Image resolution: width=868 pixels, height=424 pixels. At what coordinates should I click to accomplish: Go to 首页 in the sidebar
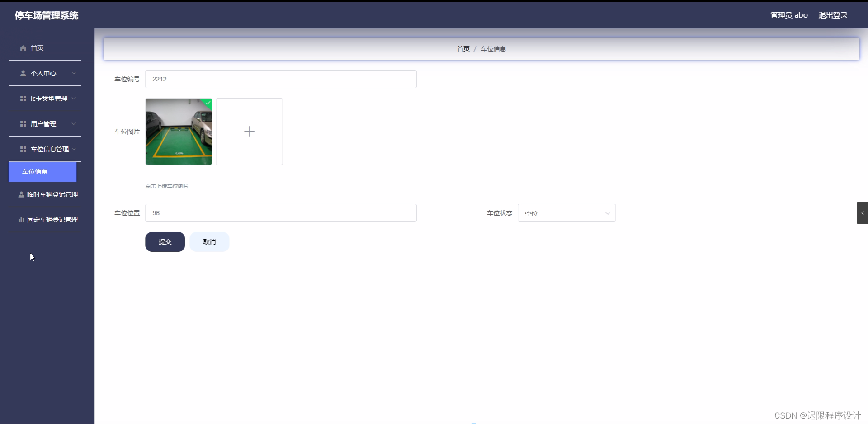pos(45,48)
